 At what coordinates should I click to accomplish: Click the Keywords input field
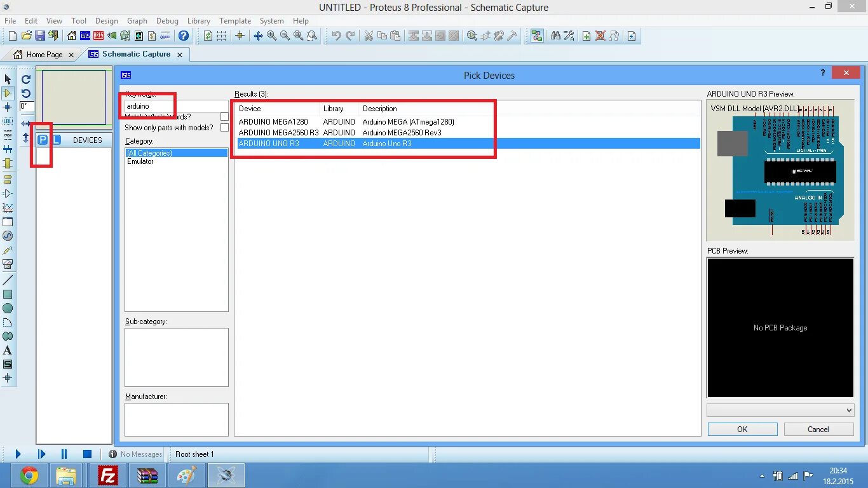pyautogui.click(x=176, y=106)
